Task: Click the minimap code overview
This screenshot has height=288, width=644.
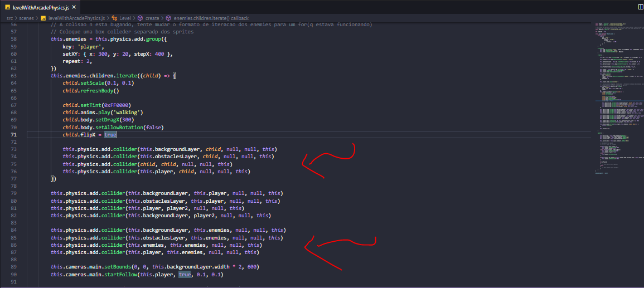Action: (x=618, y=99)
